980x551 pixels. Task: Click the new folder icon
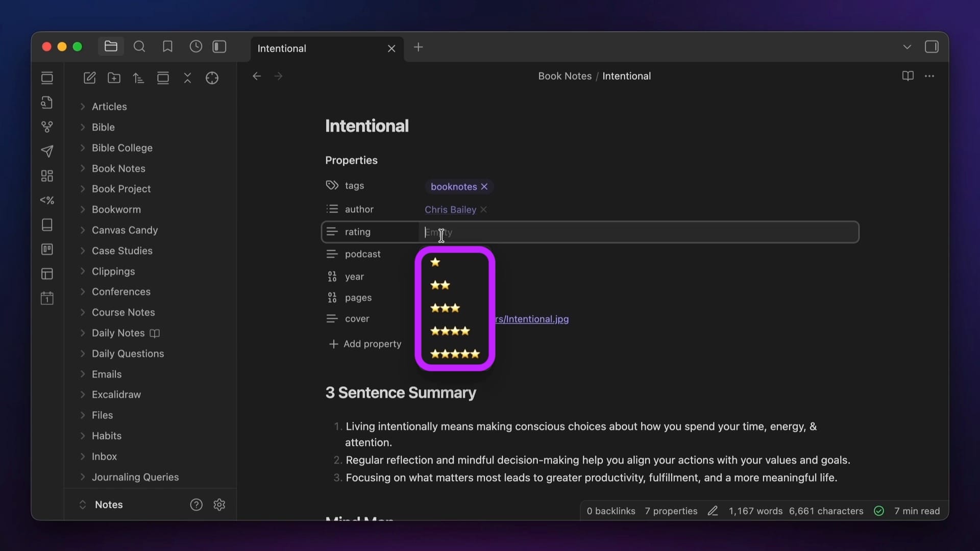point(114,78)
